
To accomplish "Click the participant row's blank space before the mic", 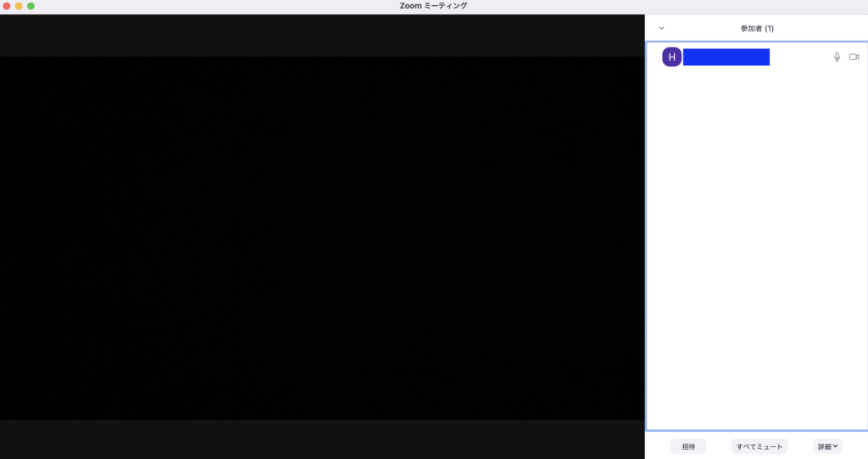I will click(x=799, y=57).
